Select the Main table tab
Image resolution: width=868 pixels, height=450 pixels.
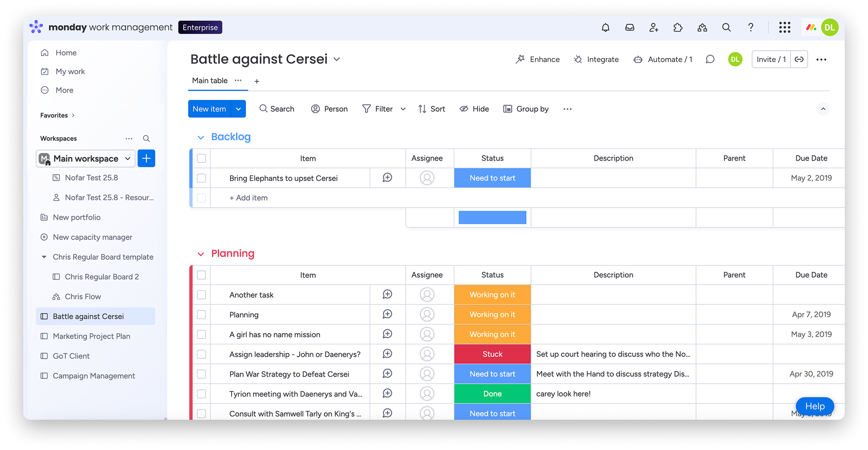tap(210, 81)
